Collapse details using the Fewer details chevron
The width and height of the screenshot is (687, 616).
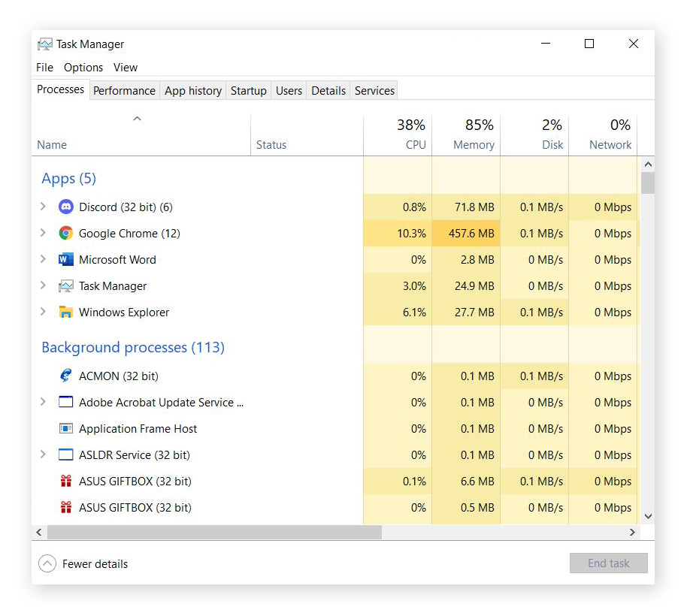47,563
